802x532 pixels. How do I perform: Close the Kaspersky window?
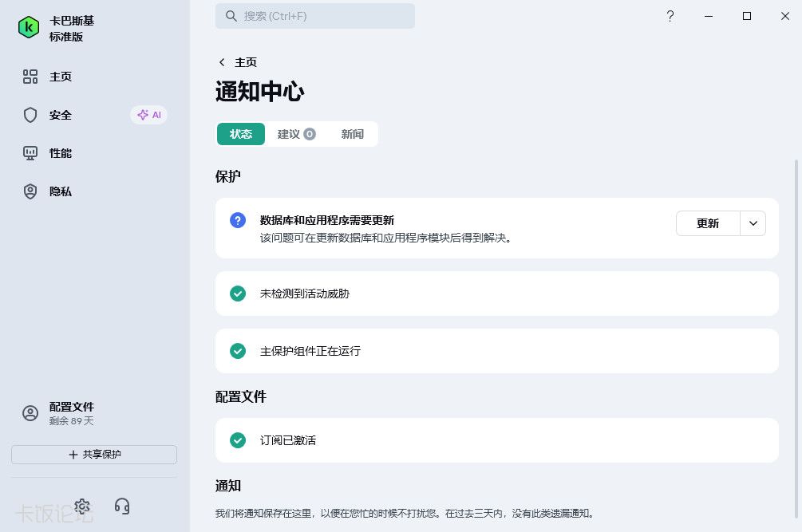point(785,17)
